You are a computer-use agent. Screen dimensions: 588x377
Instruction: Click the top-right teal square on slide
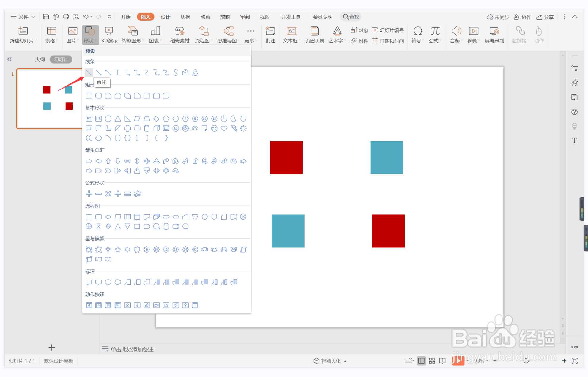click(x=387, y=157)
